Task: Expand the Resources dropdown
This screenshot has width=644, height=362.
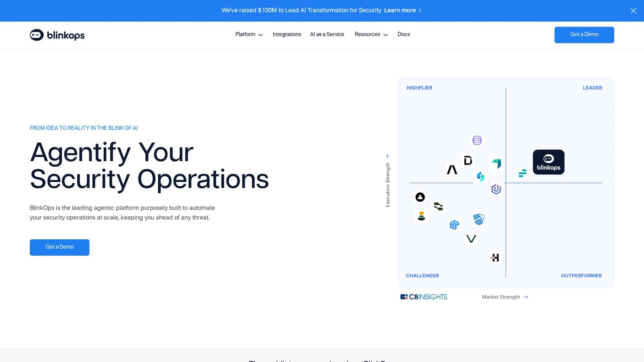Action: 371,35
